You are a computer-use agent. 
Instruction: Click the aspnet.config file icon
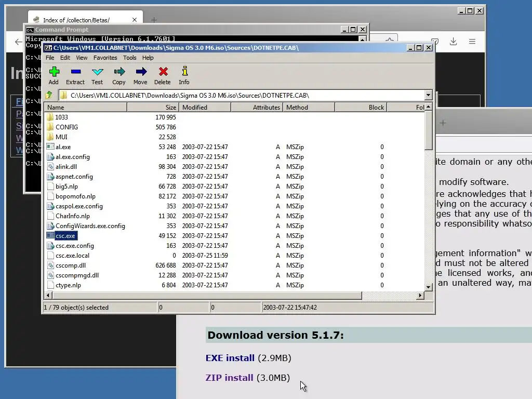tap(50, 177)
